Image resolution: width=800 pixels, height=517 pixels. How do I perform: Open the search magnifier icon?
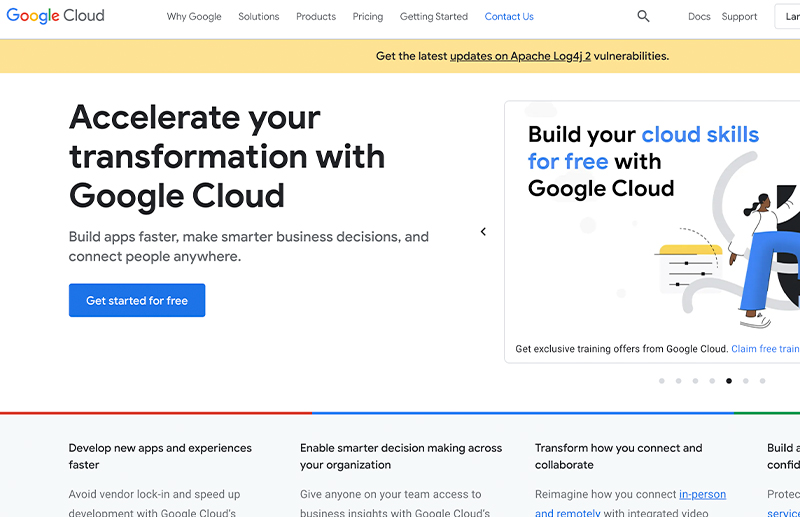pos(643,16)
